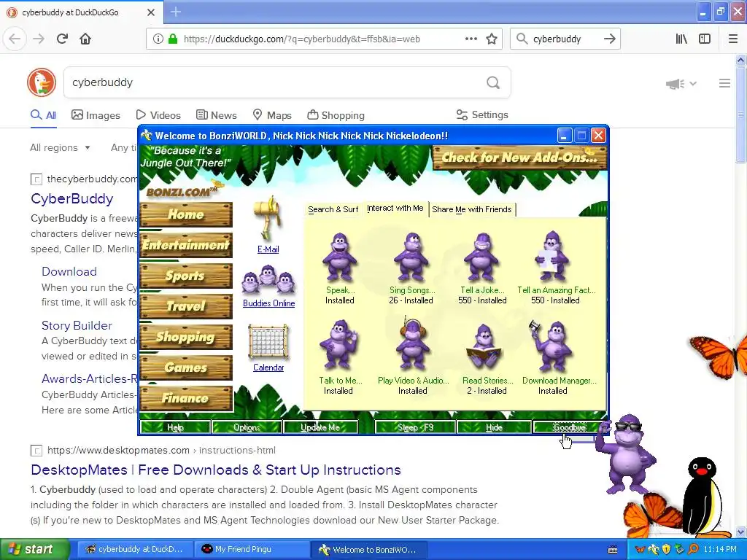
Task: Open the Buddies Online gorillas icon
Action: [x=268, y=280]
